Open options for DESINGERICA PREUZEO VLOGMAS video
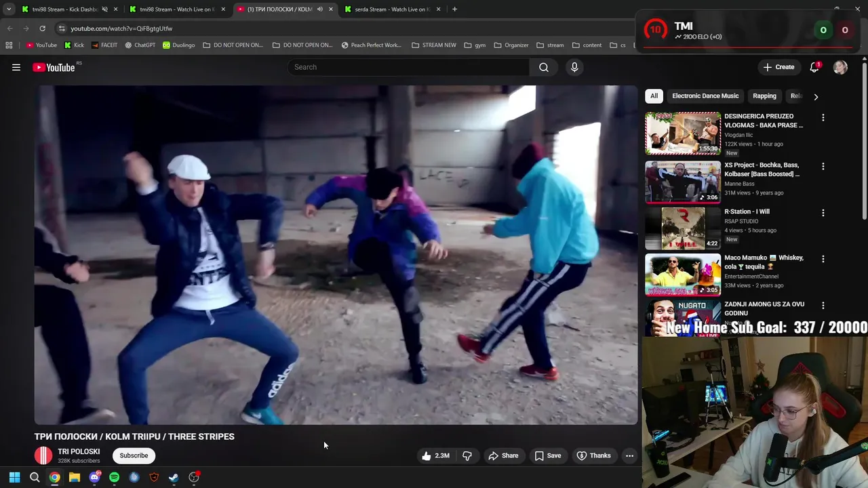This screenshot has width=868, height=488. [823, 117]
